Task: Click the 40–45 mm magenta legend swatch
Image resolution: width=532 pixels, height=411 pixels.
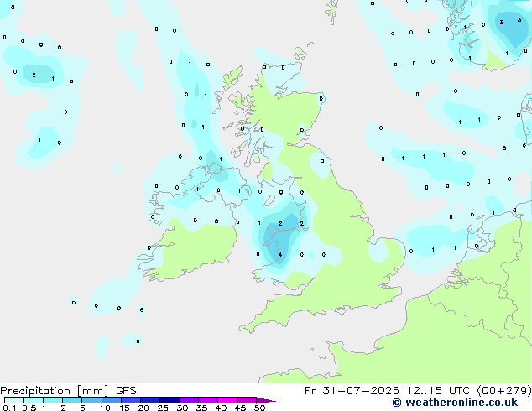Action: 227,400
